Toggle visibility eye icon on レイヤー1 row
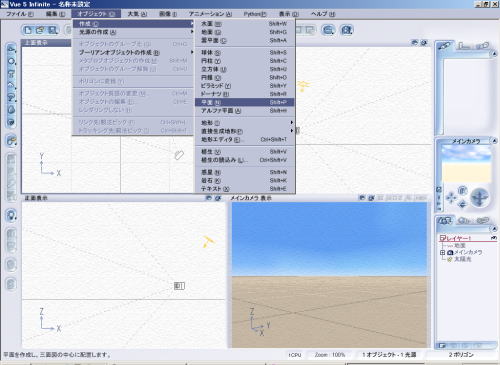Image resolution: width=500 pixels, height=365 pixels. point(494,238)
